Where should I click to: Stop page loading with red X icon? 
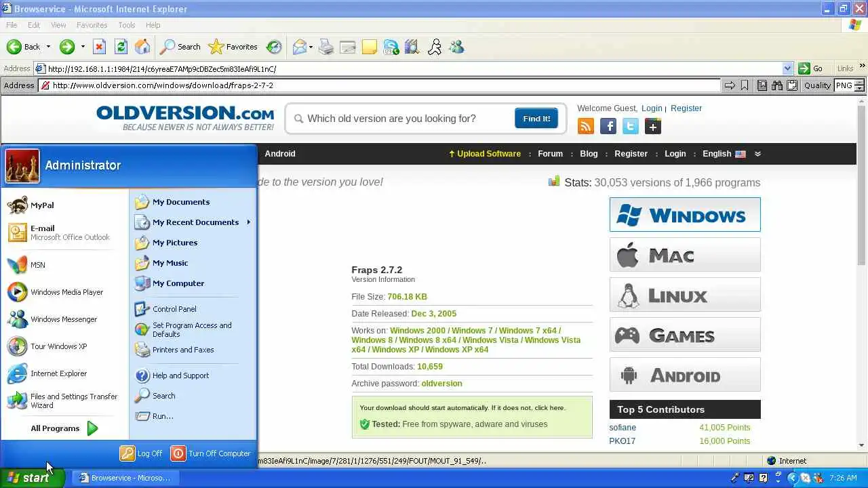[x=99, y=47]
